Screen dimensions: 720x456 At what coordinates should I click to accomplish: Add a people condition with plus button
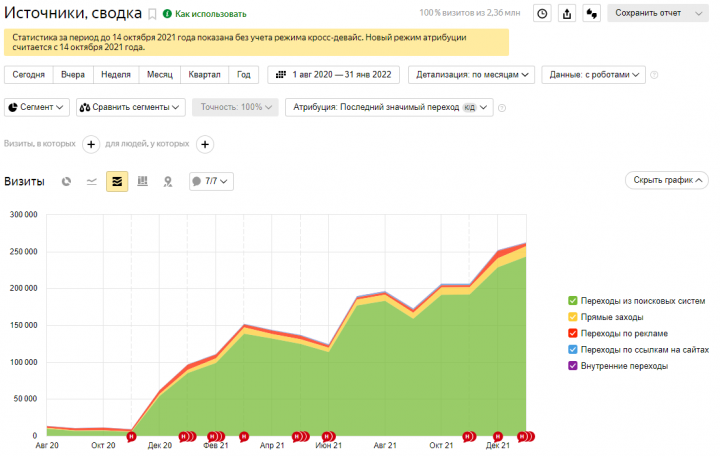pyautogui.click(x=205, y=144)
